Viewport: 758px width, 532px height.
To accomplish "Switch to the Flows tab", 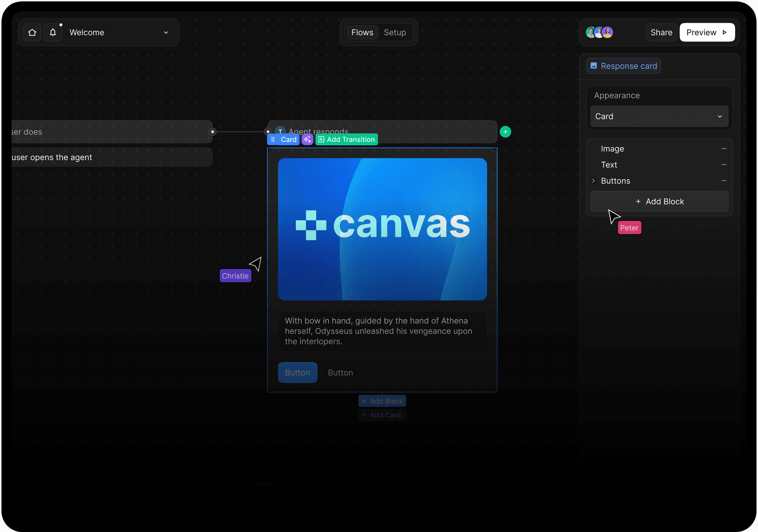I will click(x=362, y=33).
